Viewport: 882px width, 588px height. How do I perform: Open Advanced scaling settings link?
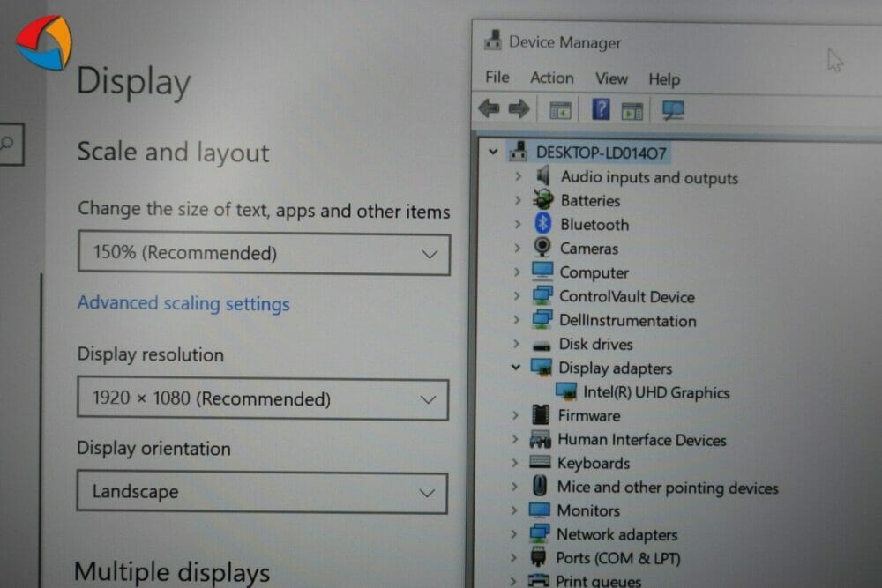[x=183, y=303]
